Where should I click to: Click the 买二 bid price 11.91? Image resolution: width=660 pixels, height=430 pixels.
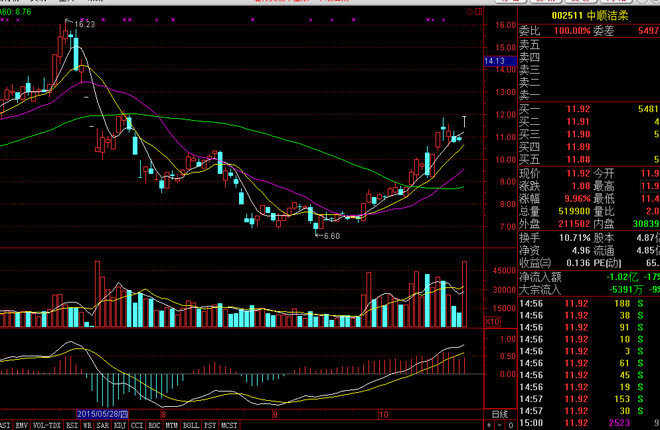pos(578,122)
